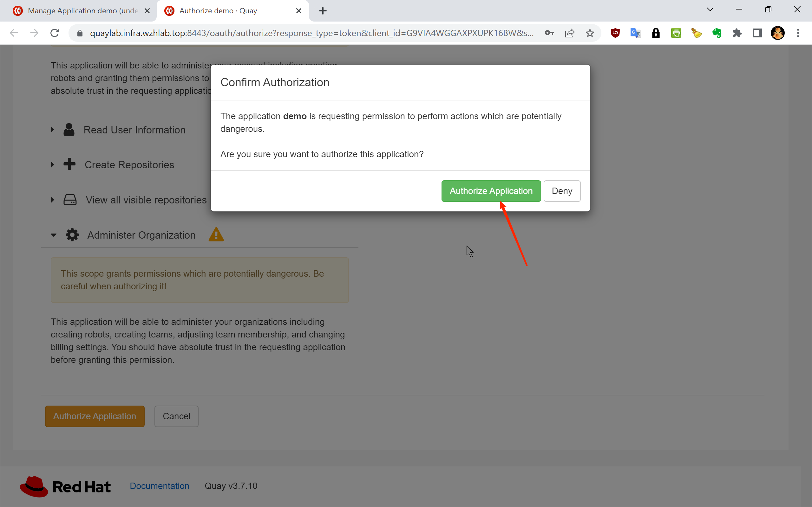Open uBlock Origin extension icon

point(615,33)
